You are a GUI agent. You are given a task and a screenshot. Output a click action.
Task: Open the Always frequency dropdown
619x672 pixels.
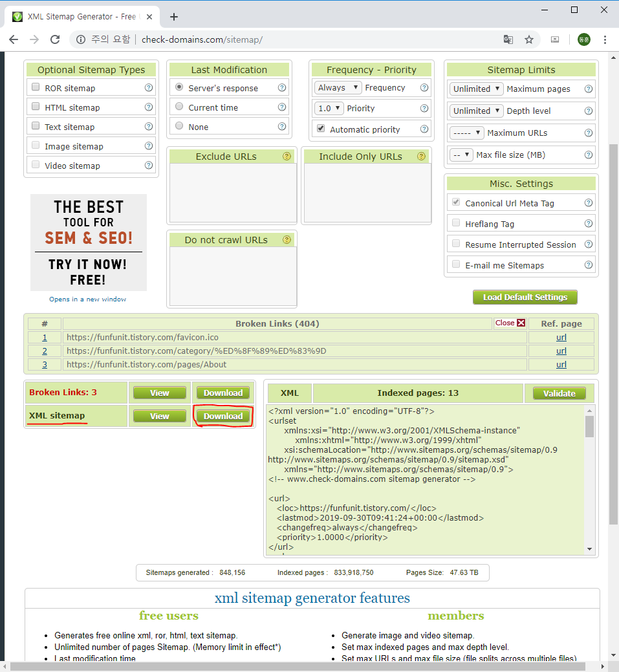(338, 87)
